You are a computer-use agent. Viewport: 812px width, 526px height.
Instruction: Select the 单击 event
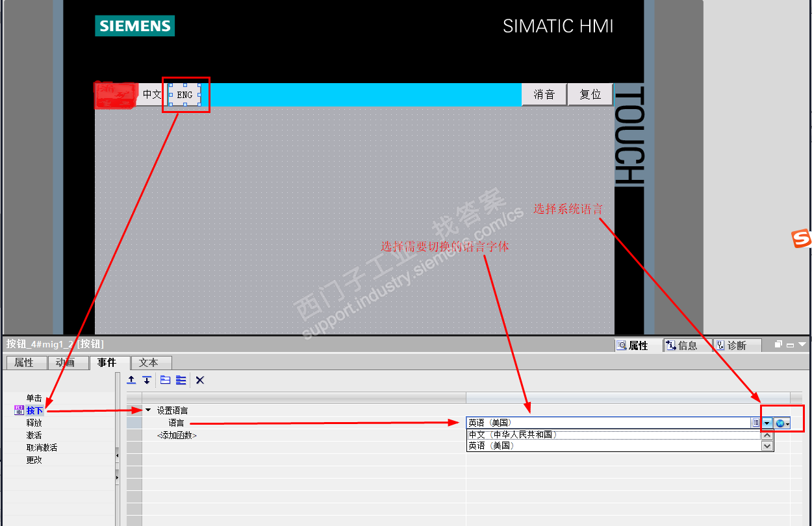34,398
